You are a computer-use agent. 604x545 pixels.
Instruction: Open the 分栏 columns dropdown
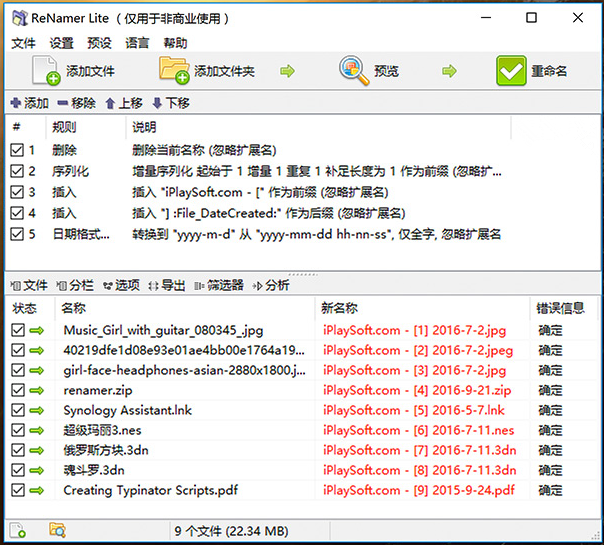pyautogui.click(x=75, y=285)
